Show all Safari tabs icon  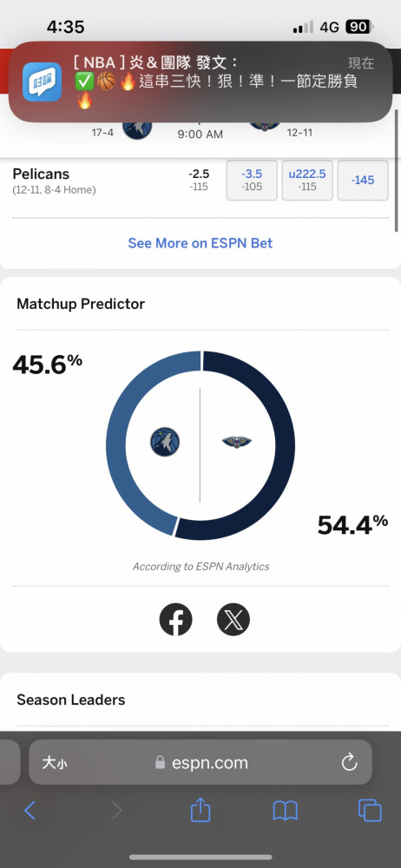point(370,811)
